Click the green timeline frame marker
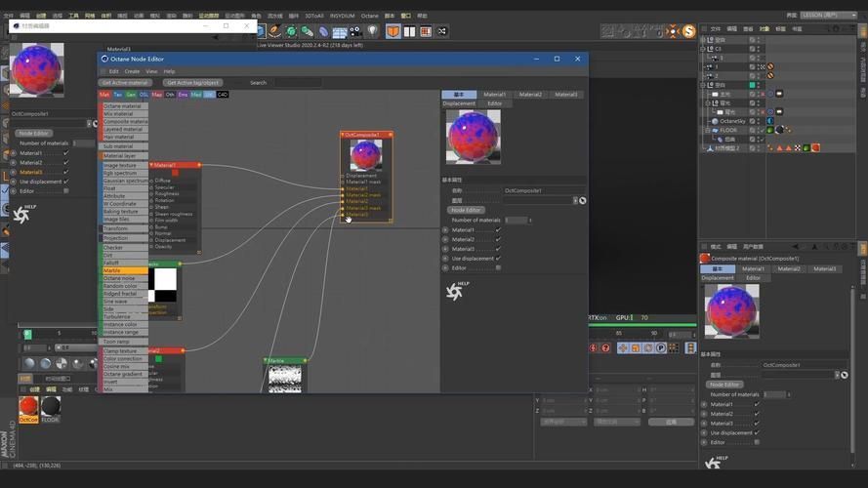The image size is (868, 488). 27,334
